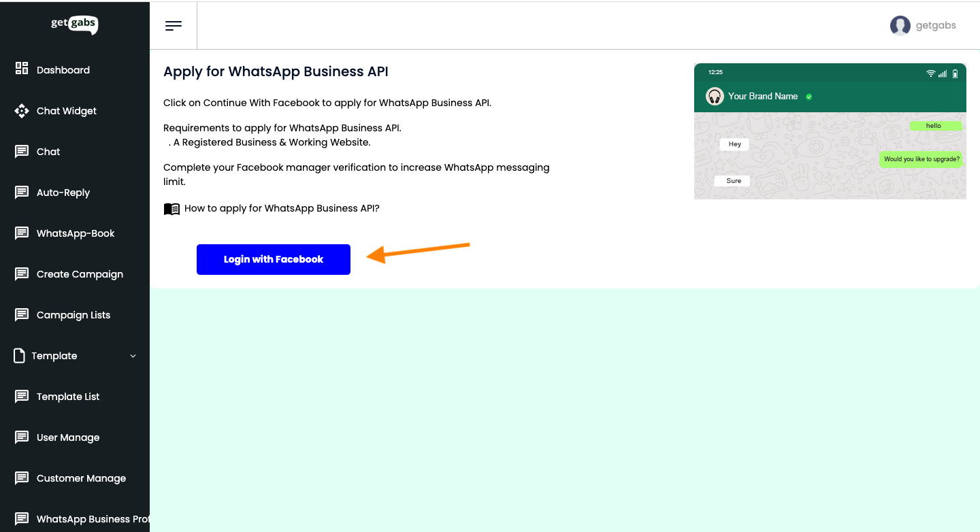Click the 'hello' chat bubble

(936, 126)
